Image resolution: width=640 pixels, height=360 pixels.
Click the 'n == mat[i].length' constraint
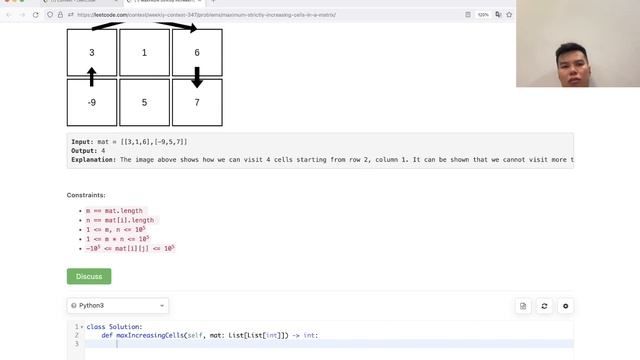[120, 220]
